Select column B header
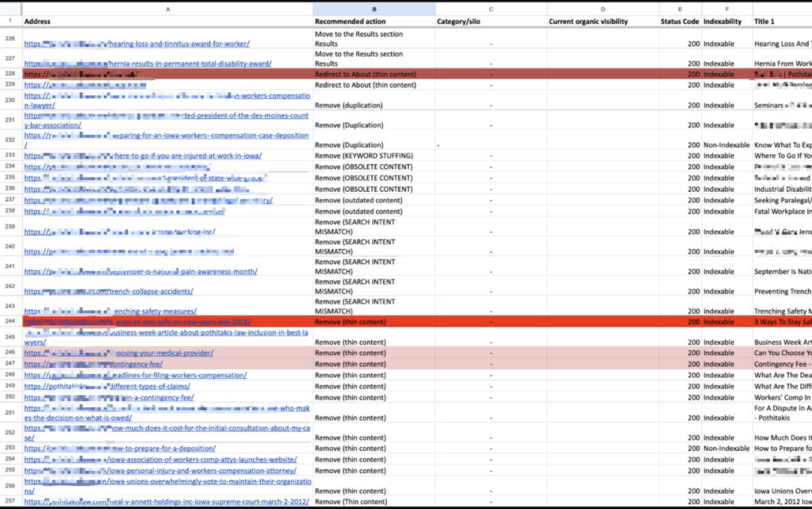Viewport: 812px width, 509px height. tap(374, 9)
